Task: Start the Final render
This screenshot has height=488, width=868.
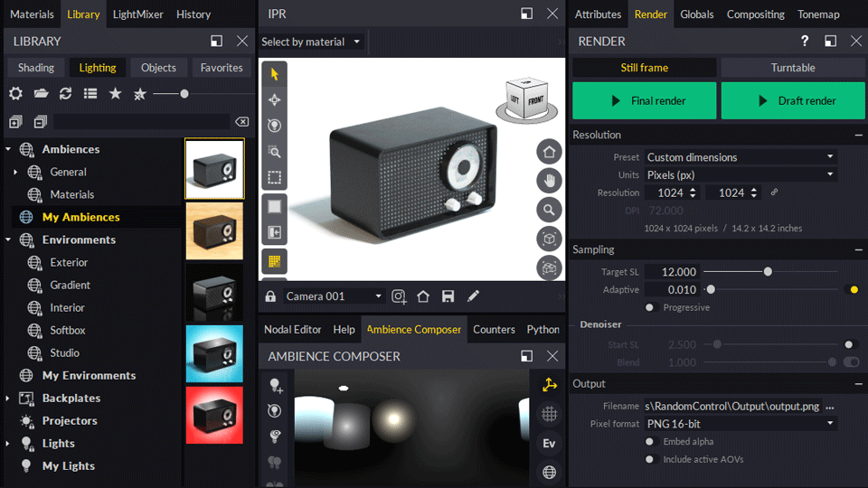Action: click(x=645, y=100)
